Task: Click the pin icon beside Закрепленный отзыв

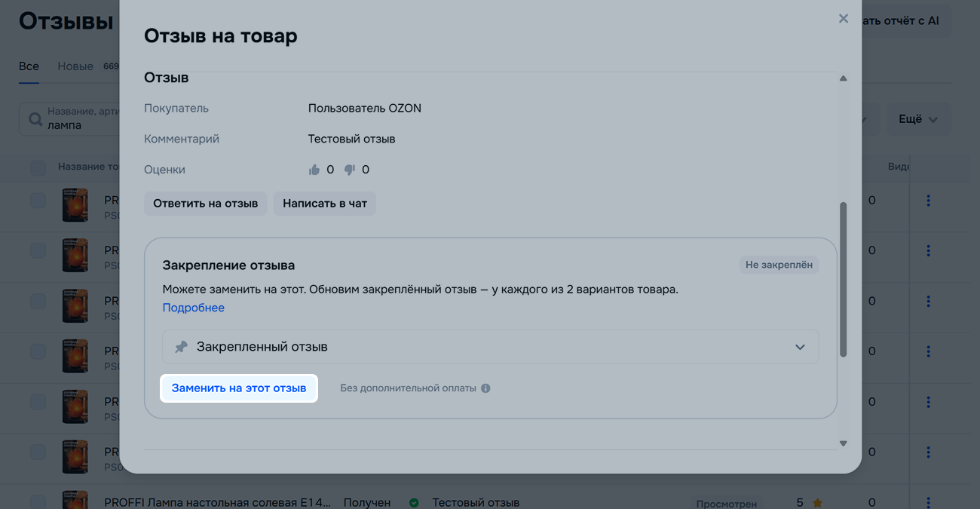Action: 181,347
